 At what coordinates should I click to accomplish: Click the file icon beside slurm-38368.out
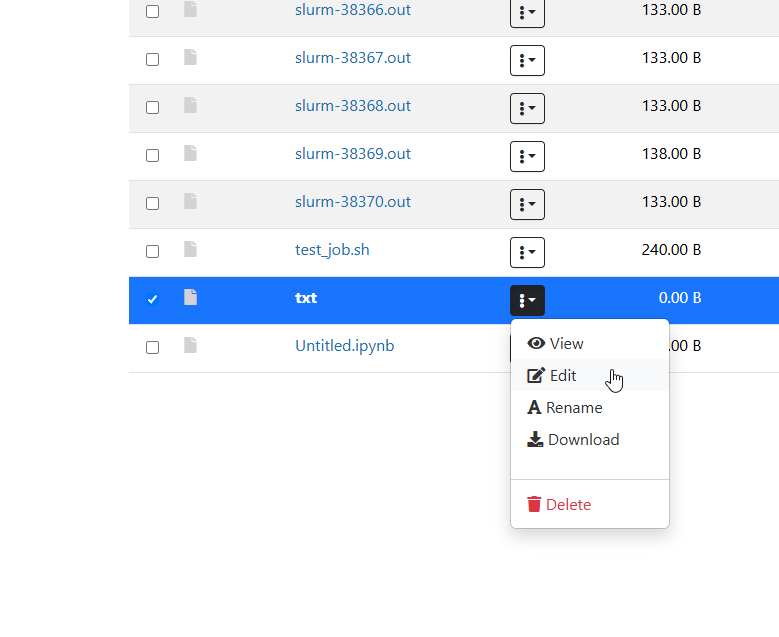(190, 105)
